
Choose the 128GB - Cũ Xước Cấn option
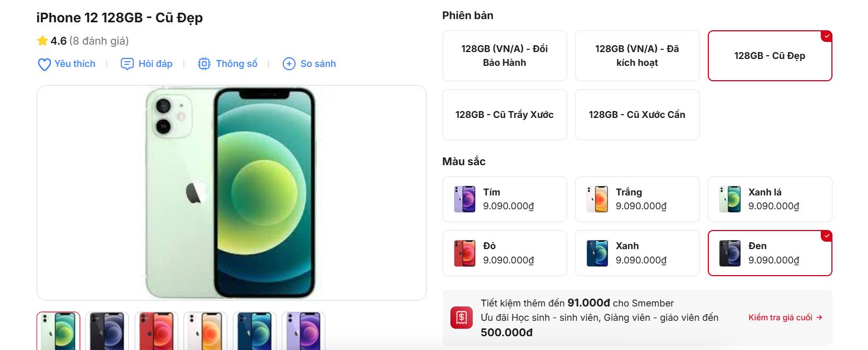pyautogui.click(x=637, y=114)
